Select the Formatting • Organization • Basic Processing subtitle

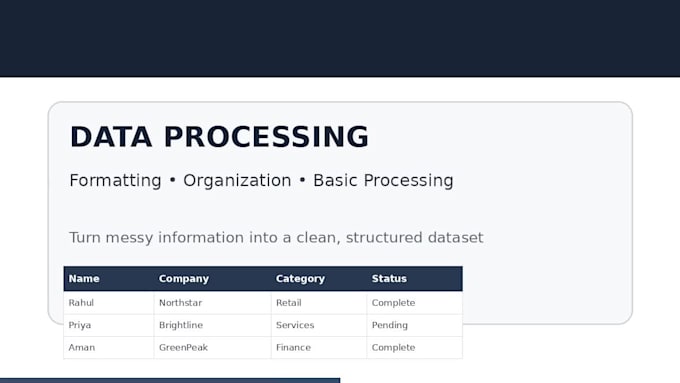261,180
